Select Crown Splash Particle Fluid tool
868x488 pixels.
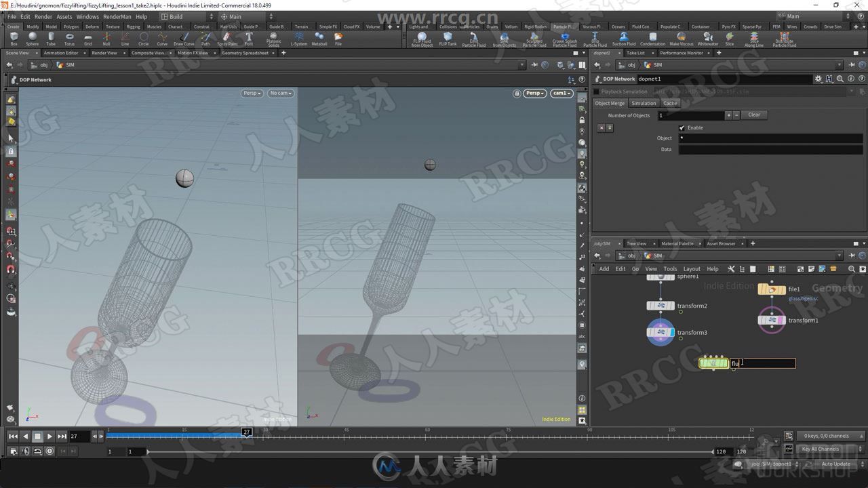pos(565,39)
